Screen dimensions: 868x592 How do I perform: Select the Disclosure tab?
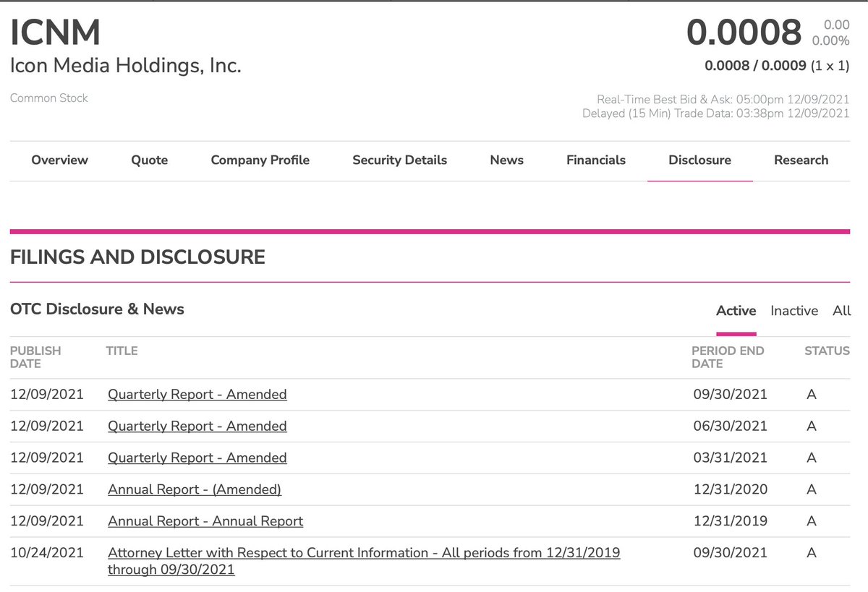700,160
